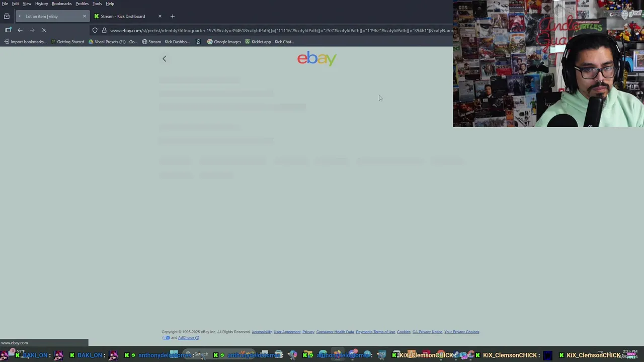Open the Tools menu
The height and width of the screenshot is (362, 644).
point(97,4)
